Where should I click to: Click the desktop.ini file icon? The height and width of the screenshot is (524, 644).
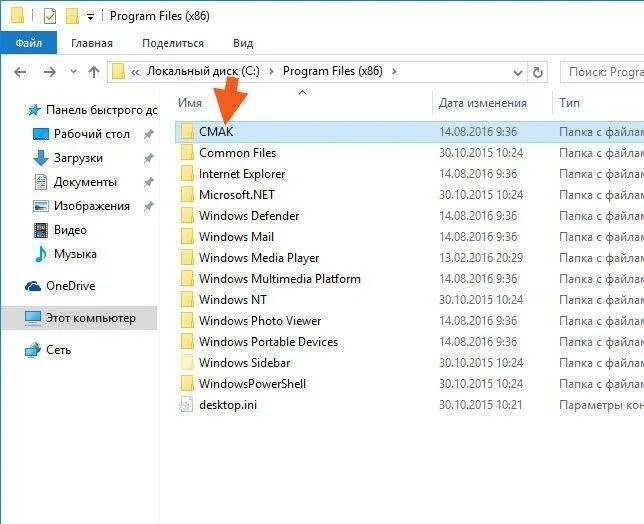(186, 404)
